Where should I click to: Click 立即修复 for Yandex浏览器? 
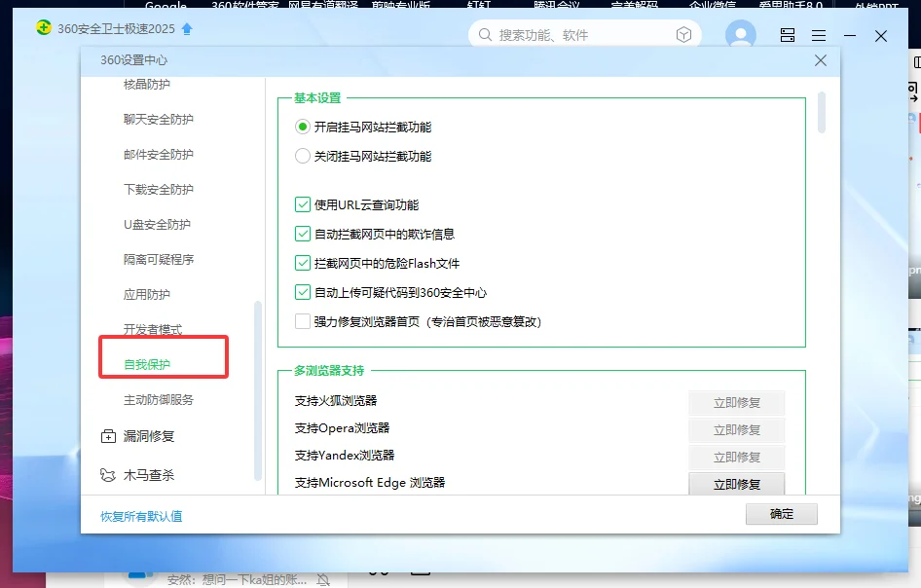(x=737, y=457)
